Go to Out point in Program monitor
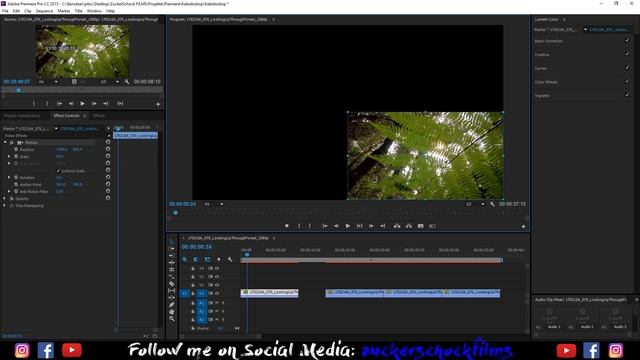 click(382, 226)
